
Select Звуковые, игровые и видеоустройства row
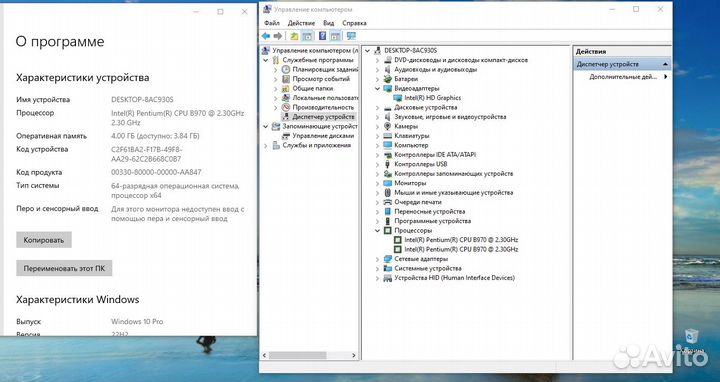click(x=450, y=117)
